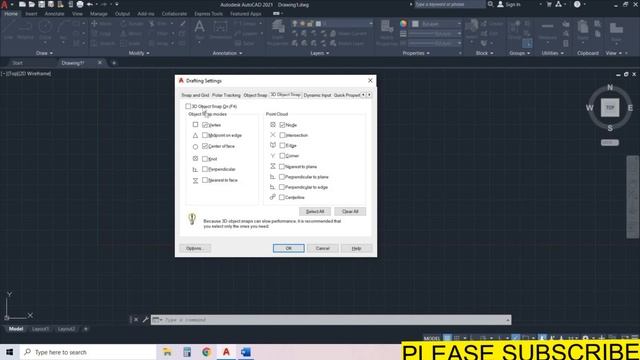Click the Insert block icon
The image size is (640, 360).
(x=471, y=29)
